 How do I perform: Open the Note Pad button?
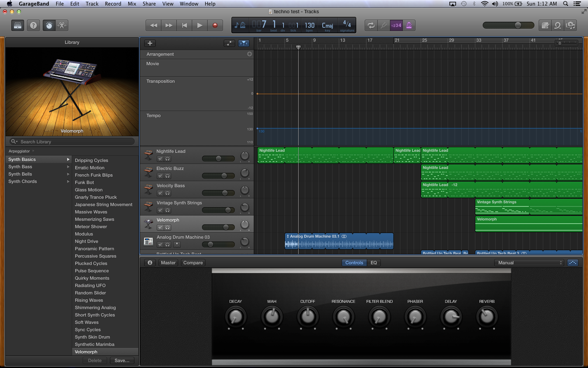pyautogui.click(x=545, y=25)
